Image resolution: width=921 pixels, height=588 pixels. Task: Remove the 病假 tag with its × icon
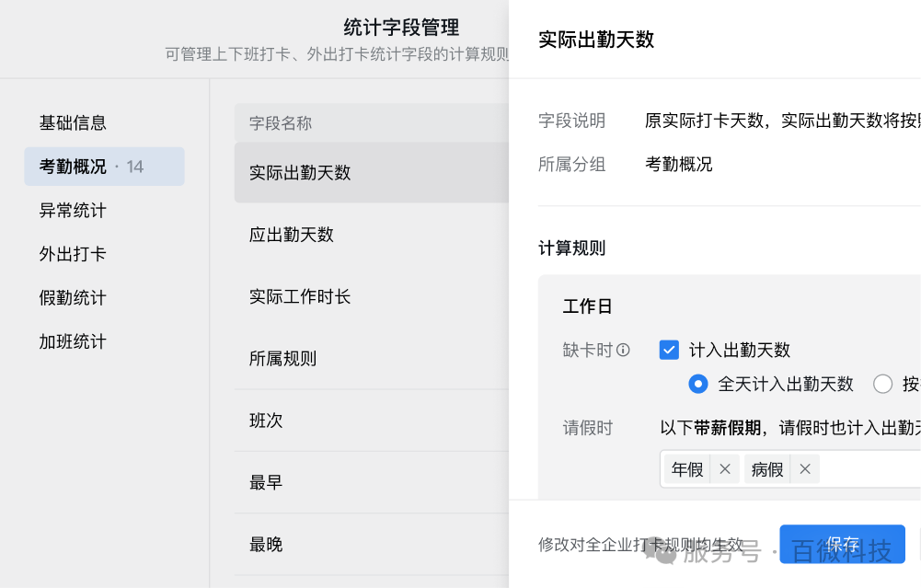805,469
